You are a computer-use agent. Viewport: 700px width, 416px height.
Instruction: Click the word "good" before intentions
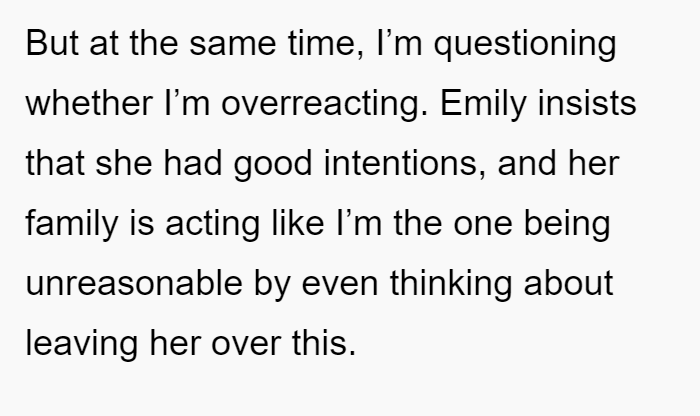pyautogui.click(x=273, y=165)
